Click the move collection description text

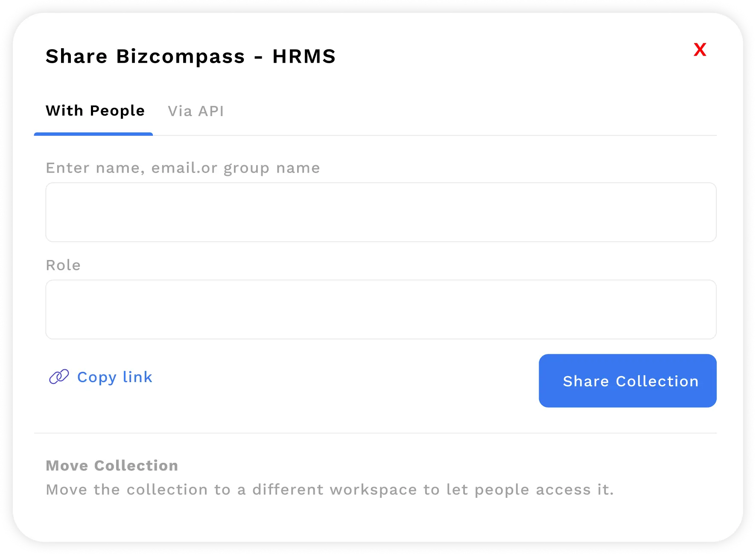click(330, 489)
